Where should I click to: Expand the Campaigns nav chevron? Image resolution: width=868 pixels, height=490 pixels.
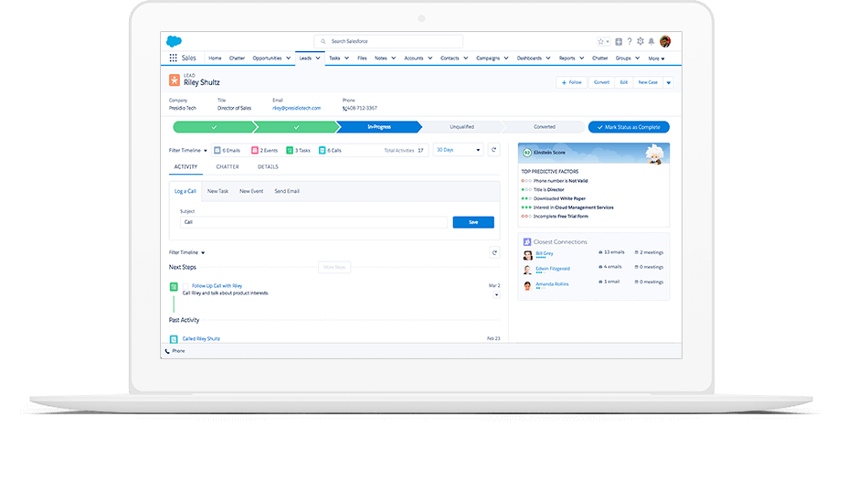506,59
